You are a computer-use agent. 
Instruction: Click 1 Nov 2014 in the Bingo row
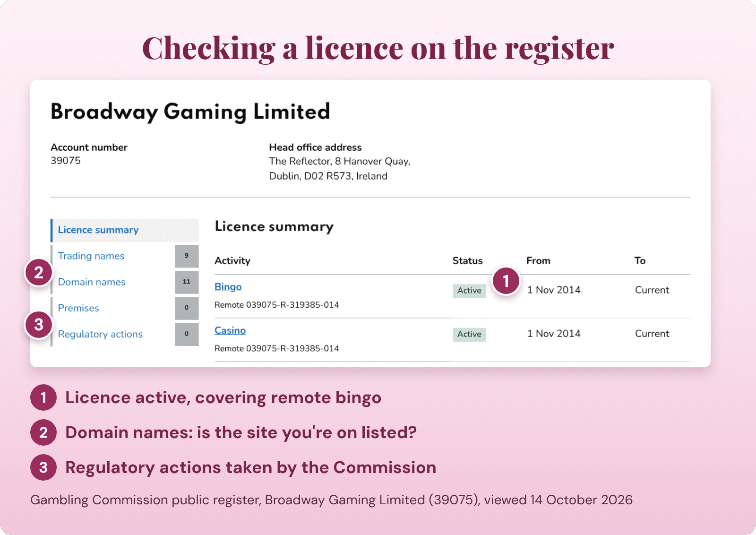click(x=554, y=290)
